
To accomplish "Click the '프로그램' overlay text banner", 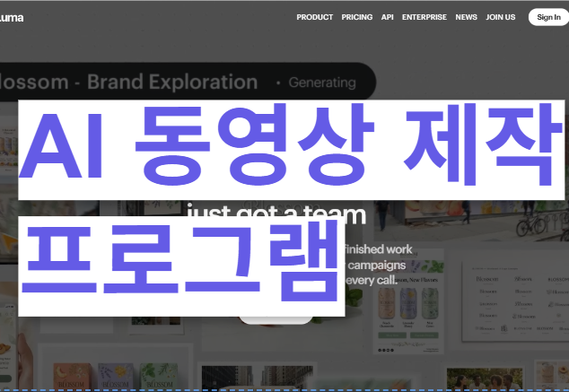I will pyautogui.click(x=181, y=266).
